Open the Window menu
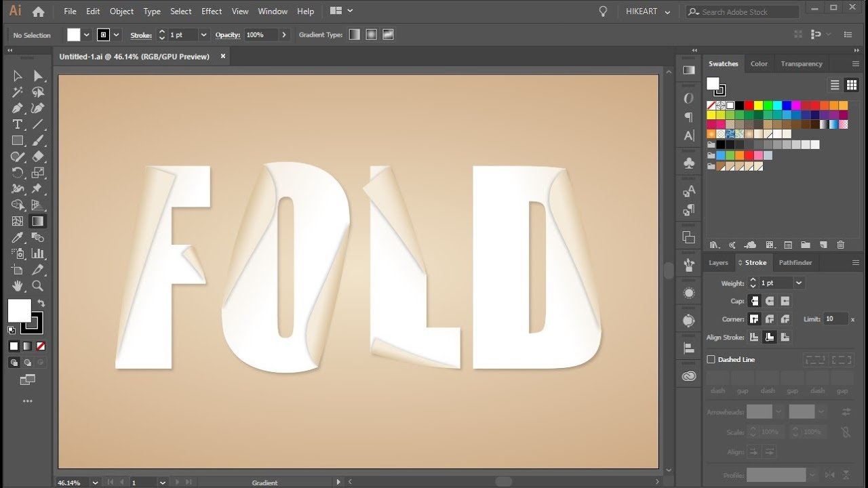 pyautogui.click(x=273, y=12)
